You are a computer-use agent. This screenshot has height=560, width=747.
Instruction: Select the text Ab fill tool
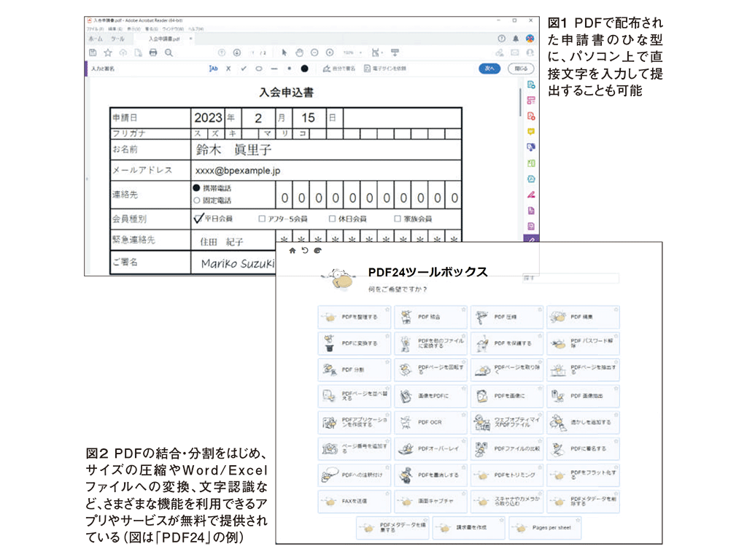tap(214, 69)
